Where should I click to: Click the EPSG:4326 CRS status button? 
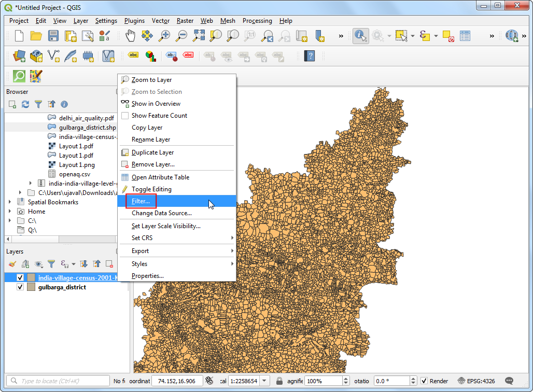[476, 381]
